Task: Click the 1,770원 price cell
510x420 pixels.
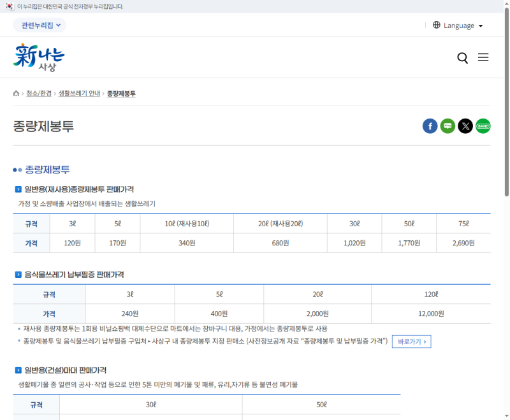Action: tap(409, 243)
